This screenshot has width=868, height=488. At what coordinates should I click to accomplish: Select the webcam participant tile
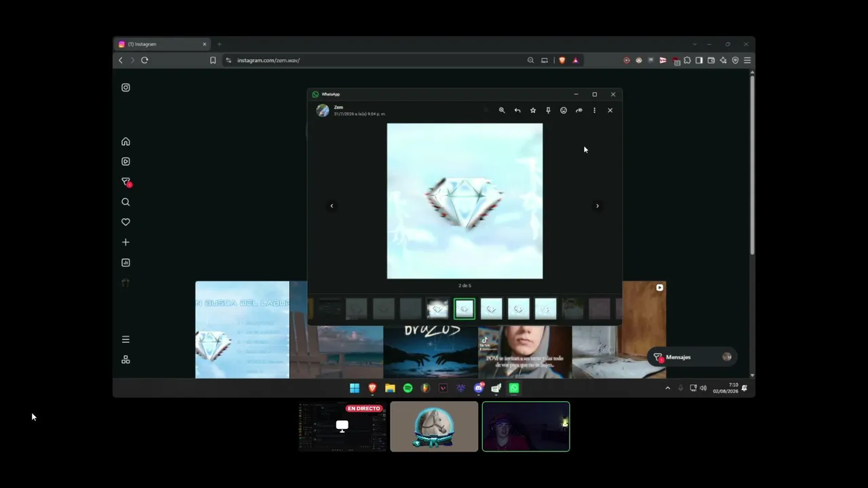(526, 426)
